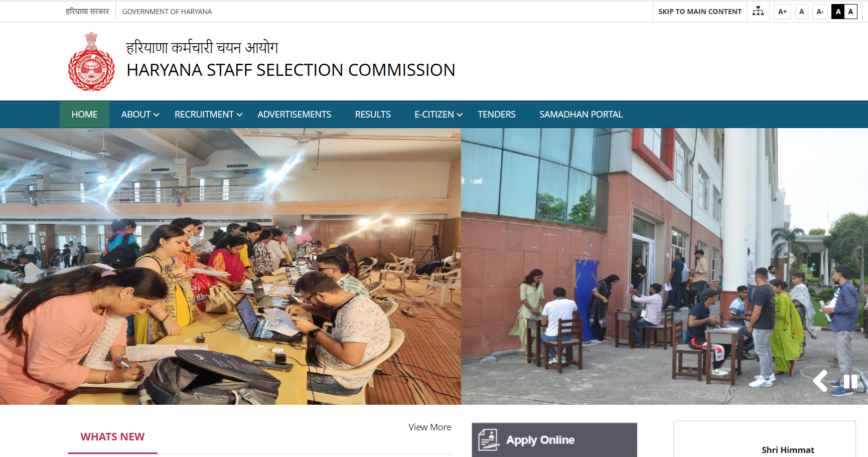This screenshot has height=457, width=868.
Task: Click the Apply Online form icon
Action: [488, 440]
